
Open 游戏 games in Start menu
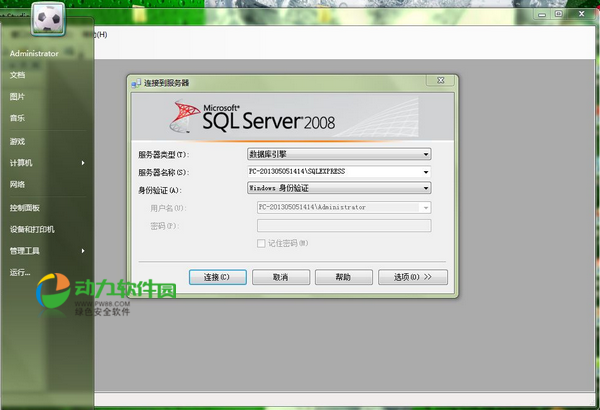point(17,142)
